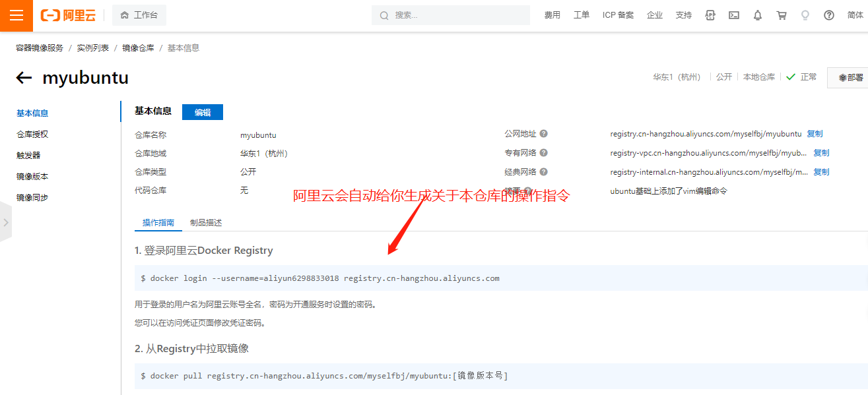
Task: Open the 支持 menu
Action: pyautogui.click(x=684, y=15)
